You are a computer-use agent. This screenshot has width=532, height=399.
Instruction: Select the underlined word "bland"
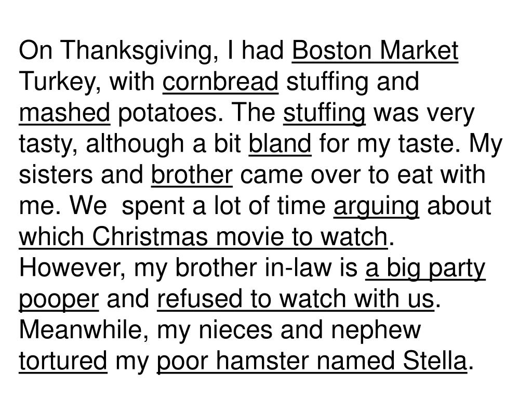[280, 144]
